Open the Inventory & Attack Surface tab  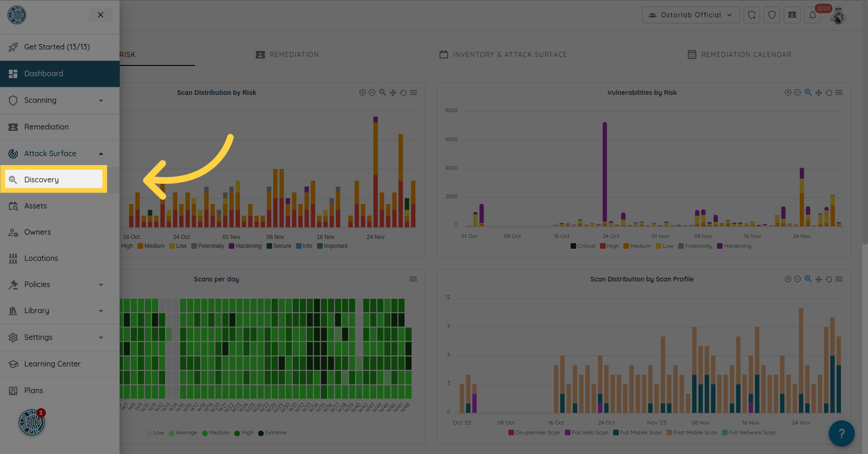[x=503, y=55]
